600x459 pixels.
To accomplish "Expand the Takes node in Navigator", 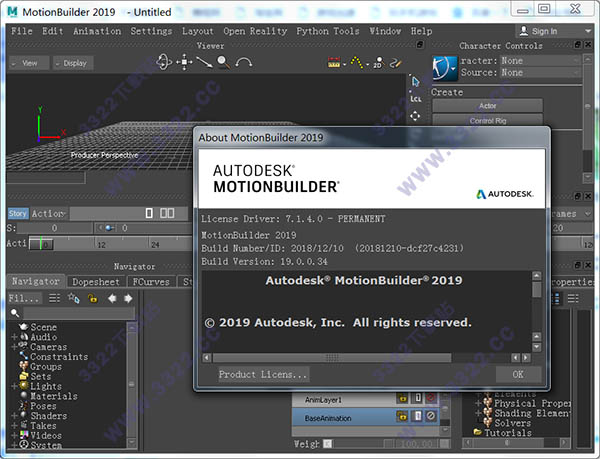I will [14, 426].
